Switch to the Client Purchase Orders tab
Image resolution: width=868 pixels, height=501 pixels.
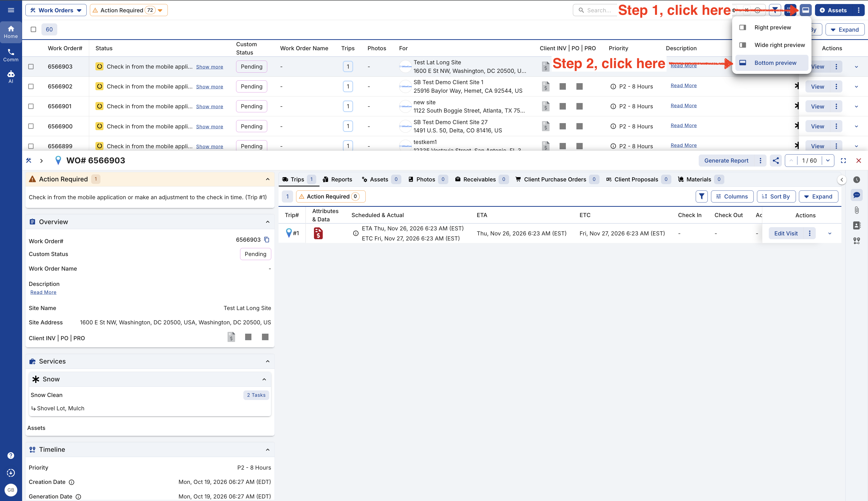point(557,179)
